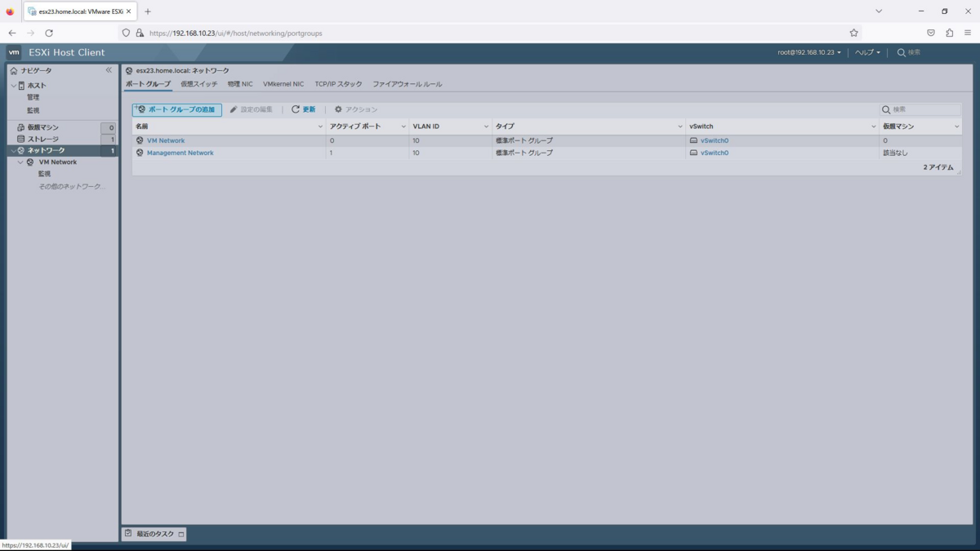Select Manage under Host in navigator

point(33,98)
